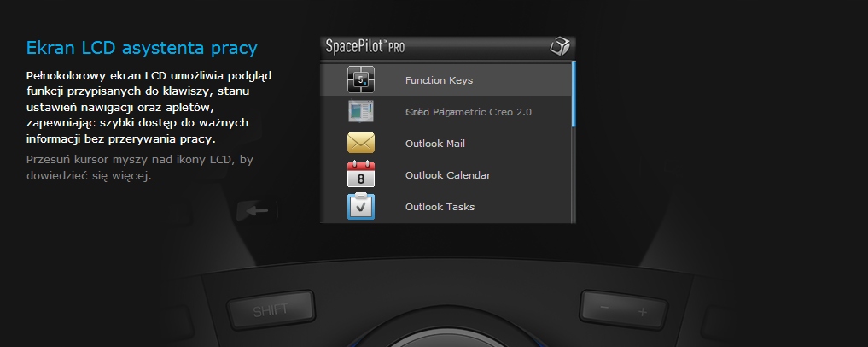Click the Creo Parametric applet icon

[x=361, y=111]
